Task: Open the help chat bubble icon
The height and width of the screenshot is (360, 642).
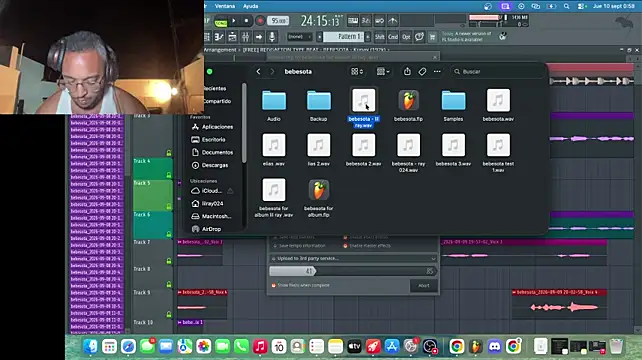Action: click(419, 37)
